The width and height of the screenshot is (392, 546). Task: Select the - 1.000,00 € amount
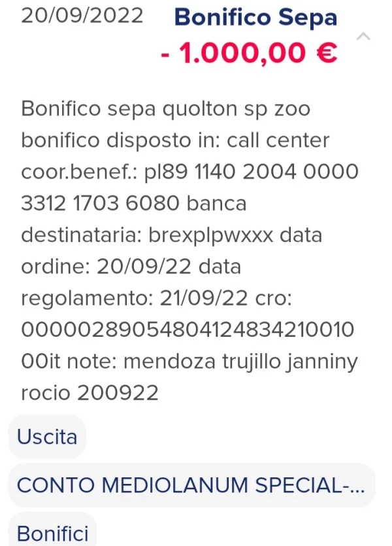tap(249, 54)
